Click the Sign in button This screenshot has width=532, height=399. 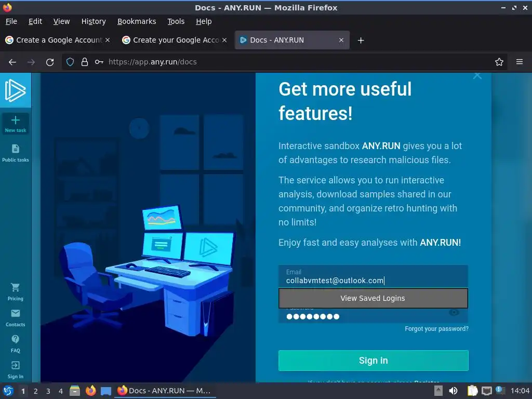tap(373, 361)
